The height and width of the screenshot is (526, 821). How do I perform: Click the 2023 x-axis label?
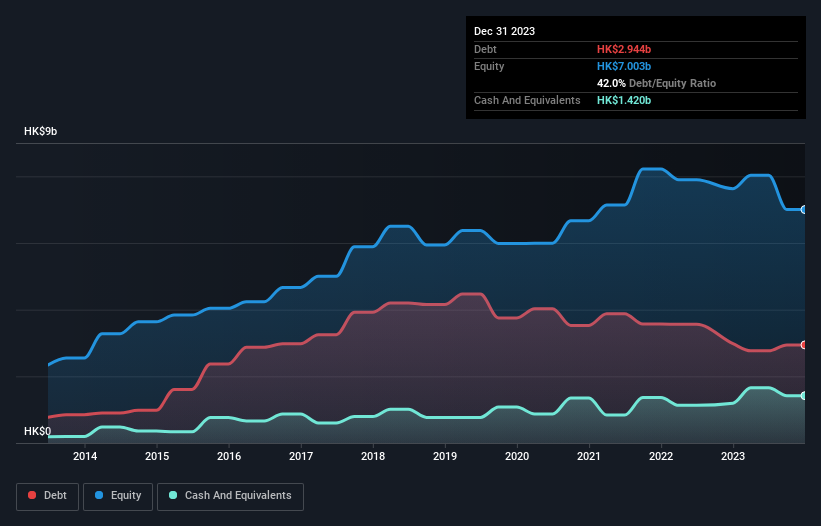click(x=733, y=456)
